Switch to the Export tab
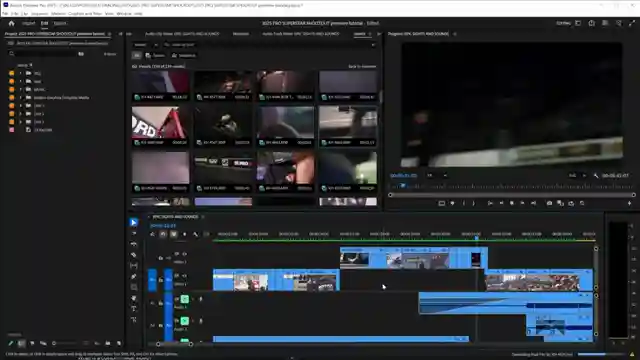The width and height of the screenshot is (640, 360). (x=60, y=23)
